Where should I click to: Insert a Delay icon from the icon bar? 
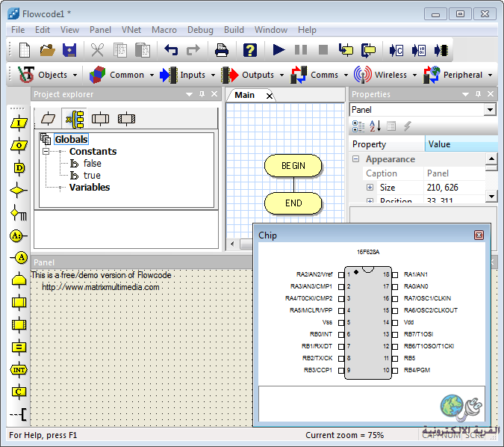[19, 167]
